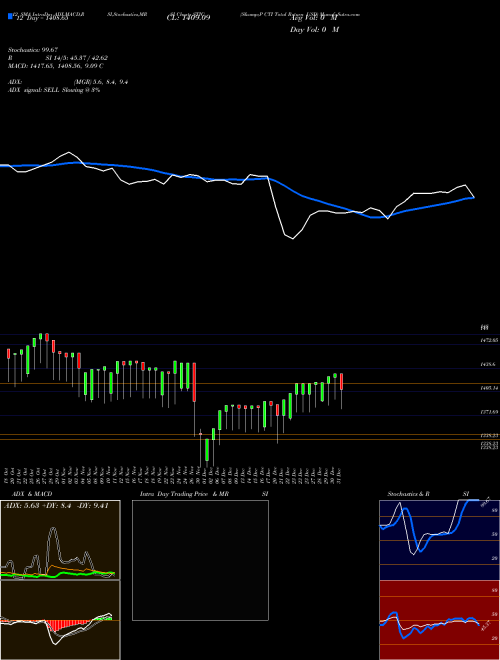
Task: Click the "(MGR) 5.6, 8.4, 9.4" ADX values
Action: (x=101, y=82)
